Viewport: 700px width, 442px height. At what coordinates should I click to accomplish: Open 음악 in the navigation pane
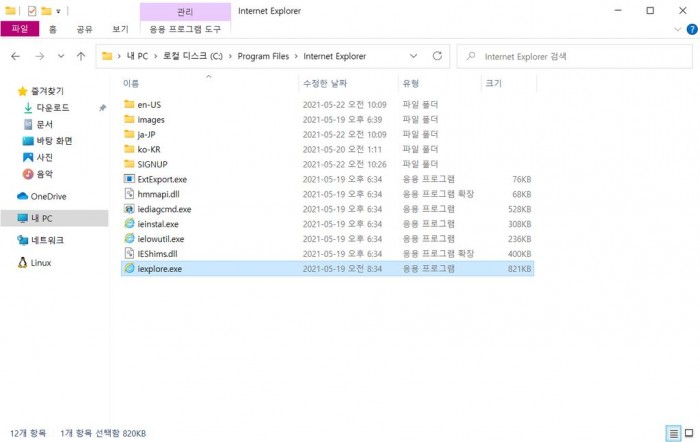pyautogui.click(x=44, y=174)
